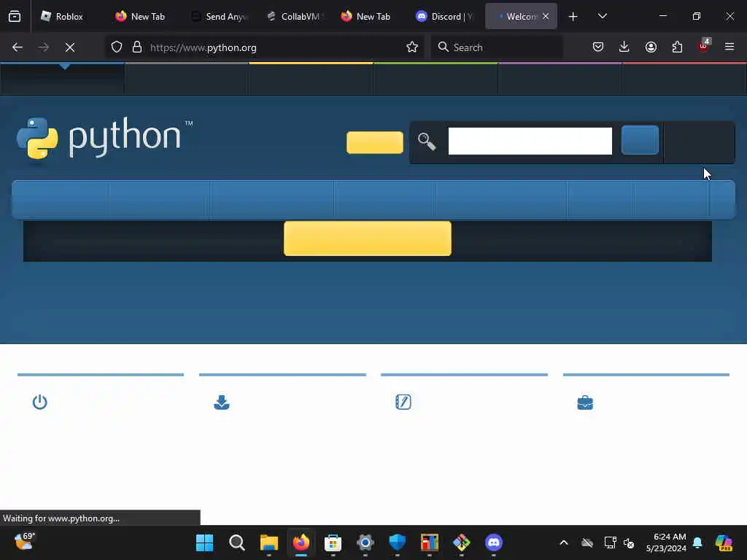Switch to the Discord tab
Image resolution: width=747 pixels, height=560 pixels.
coord(445,16)
